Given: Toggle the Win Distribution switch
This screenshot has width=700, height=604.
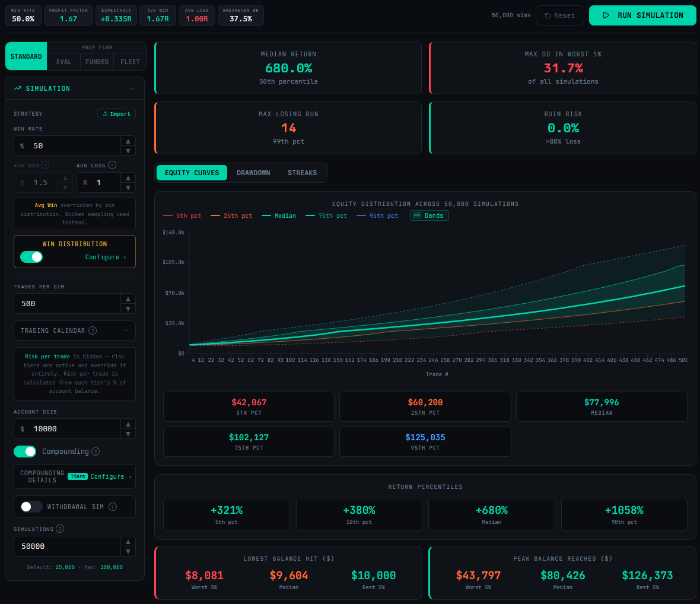Looking at the screenshot, I should click(x=31, y=257).
